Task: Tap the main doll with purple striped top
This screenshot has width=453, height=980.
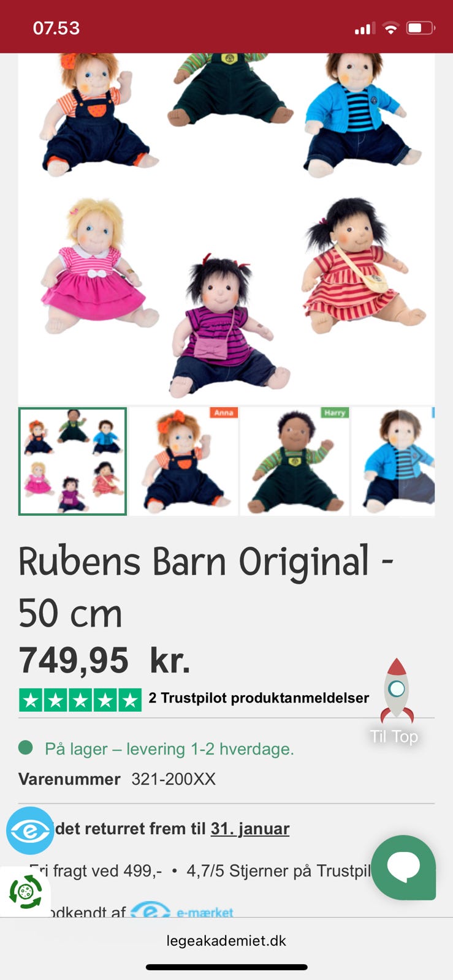Action: coord(227,326)
